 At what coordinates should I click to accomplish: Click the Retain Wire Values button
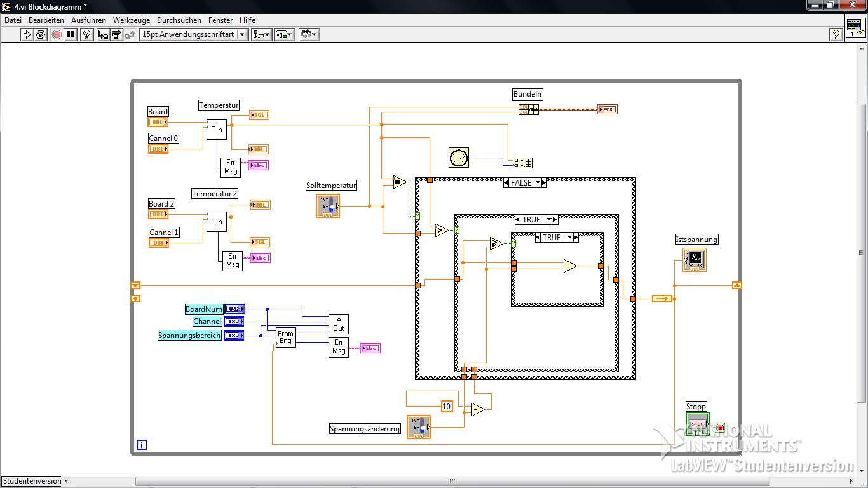102,34
